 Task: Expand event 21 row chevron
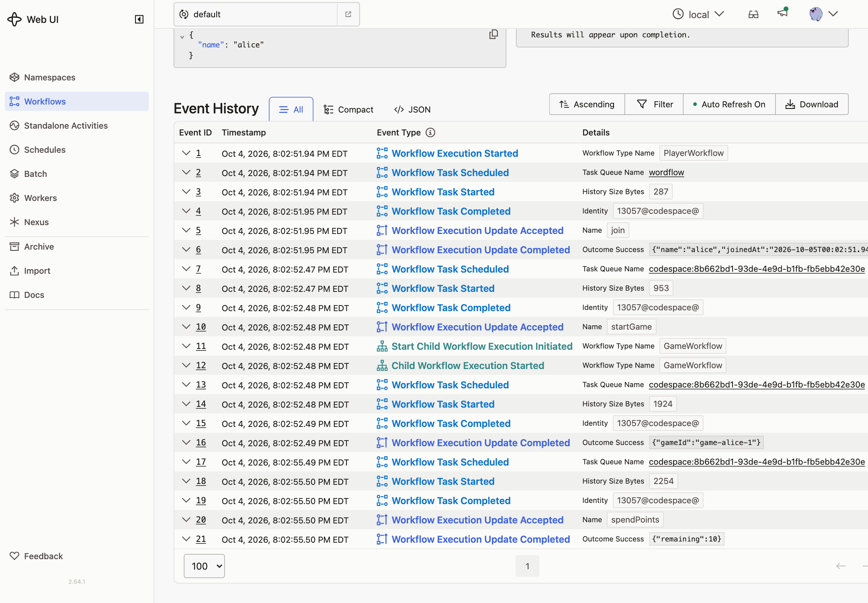[186, 539]
